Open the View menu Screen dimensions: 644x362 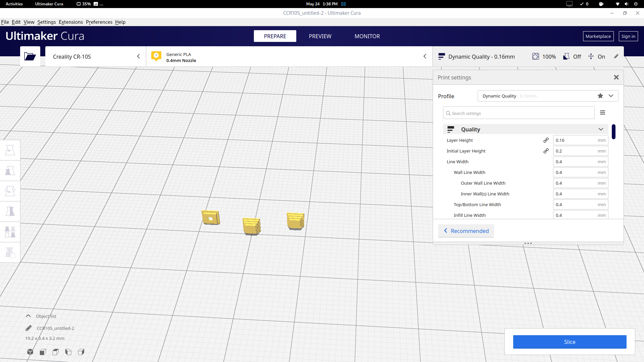pyautogui.click(x=29, y=22)
